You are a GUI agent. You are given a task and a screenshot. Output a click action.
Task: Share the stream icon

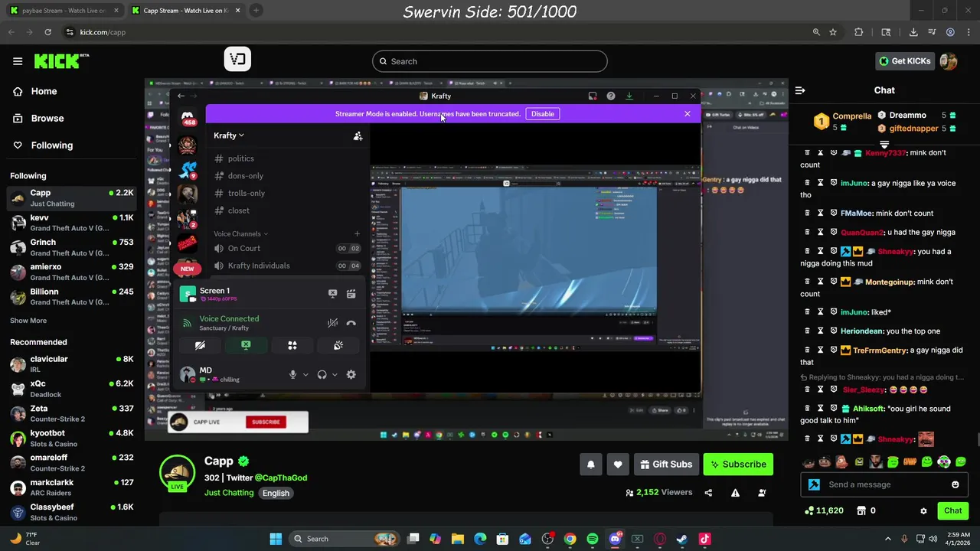coord(708,493)
